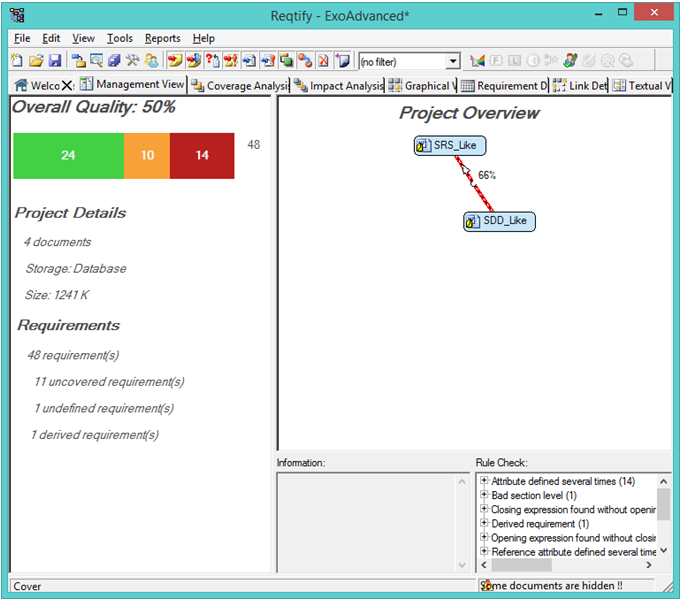Screen dimensions: 683x602
Task: Close the Welcome tab with X
Action: (67, 86)
